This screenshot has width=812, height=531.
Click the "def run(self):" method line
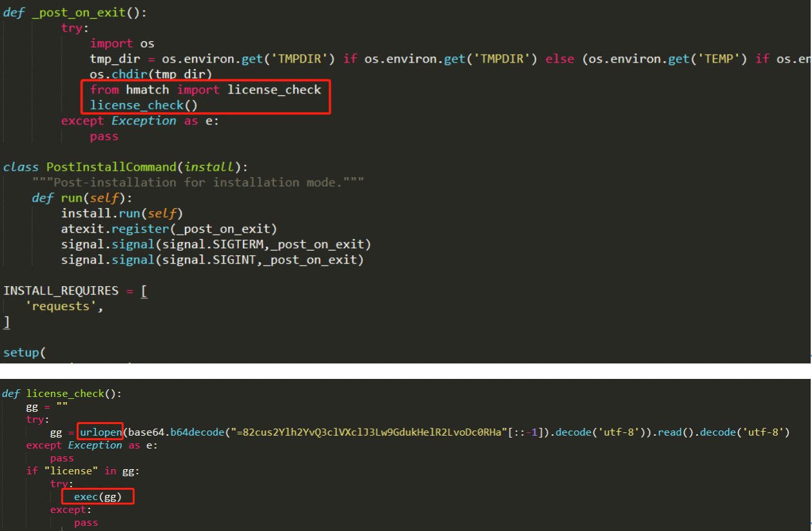[82, 198]
